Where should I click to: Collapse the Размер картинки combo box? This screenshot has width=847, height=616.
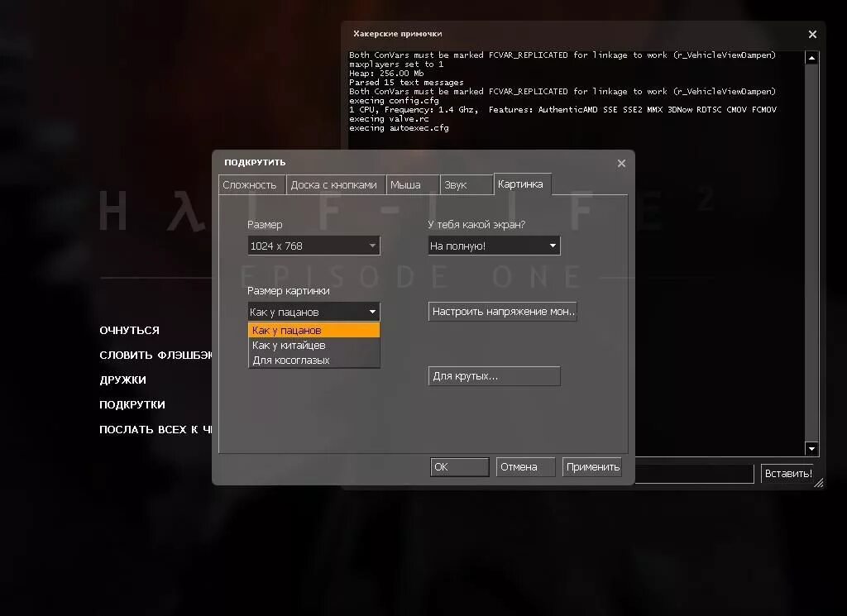(x=313, y=312)
